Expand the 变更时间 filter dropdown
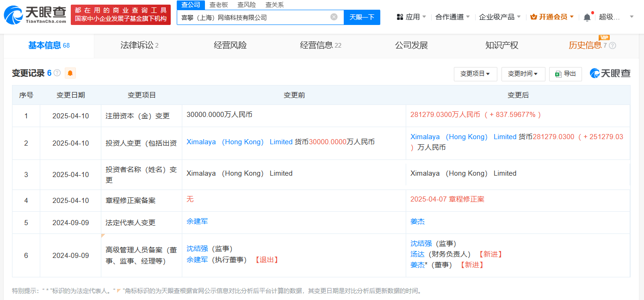The image size is (644, 300). [x=523, y=74]
